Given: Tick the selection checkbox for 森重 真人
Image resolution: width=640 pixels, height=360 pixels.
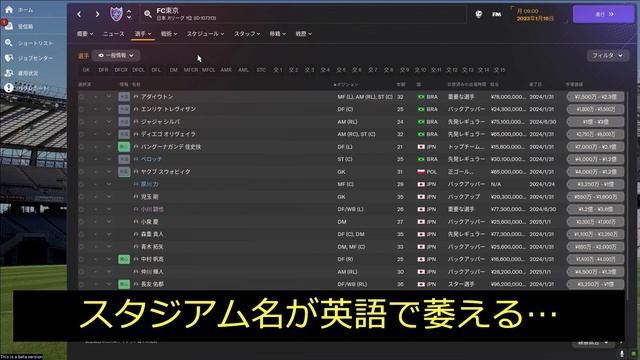Looking at the screenshot, I should [82, 234].
